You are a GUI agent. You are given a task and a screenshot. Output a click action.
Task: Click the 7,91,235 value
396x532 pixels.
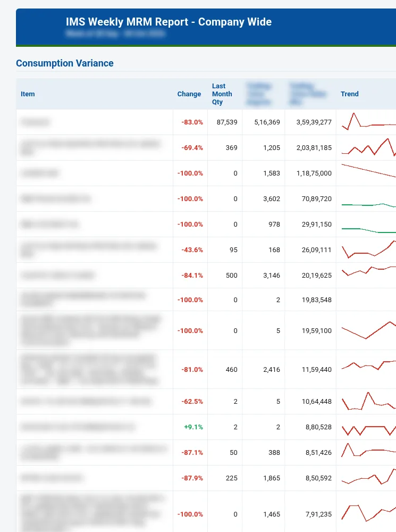pos(319,514)
